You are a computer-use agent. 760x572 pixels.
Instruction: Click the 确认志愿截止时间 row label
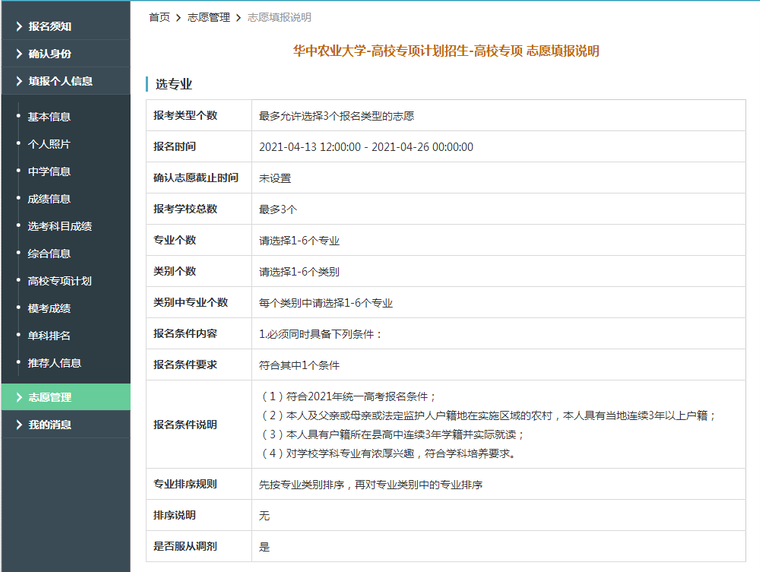coord(196,178)
